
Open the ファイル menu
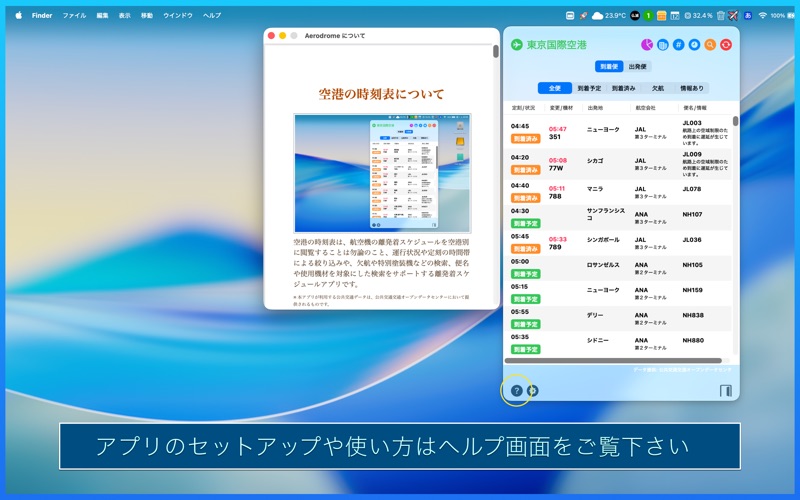pos(74,15)
